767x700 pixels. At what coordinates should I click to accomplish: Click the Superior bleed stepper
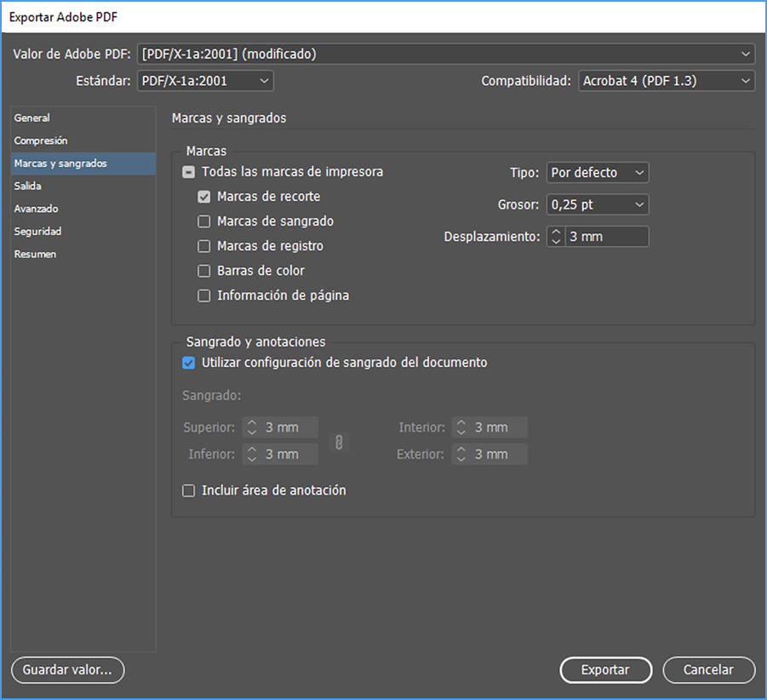(x=252, y=427)
